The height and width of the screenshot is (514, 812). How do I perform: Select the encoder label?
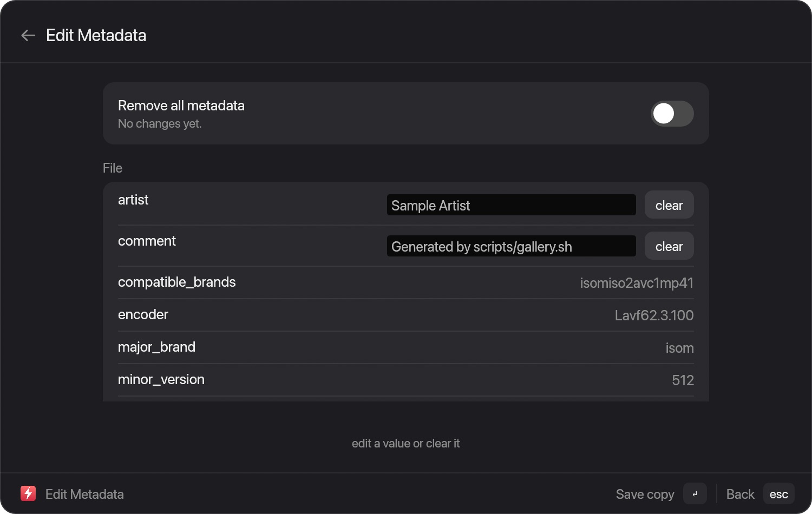pyautogui.click(x=143, y=315)
